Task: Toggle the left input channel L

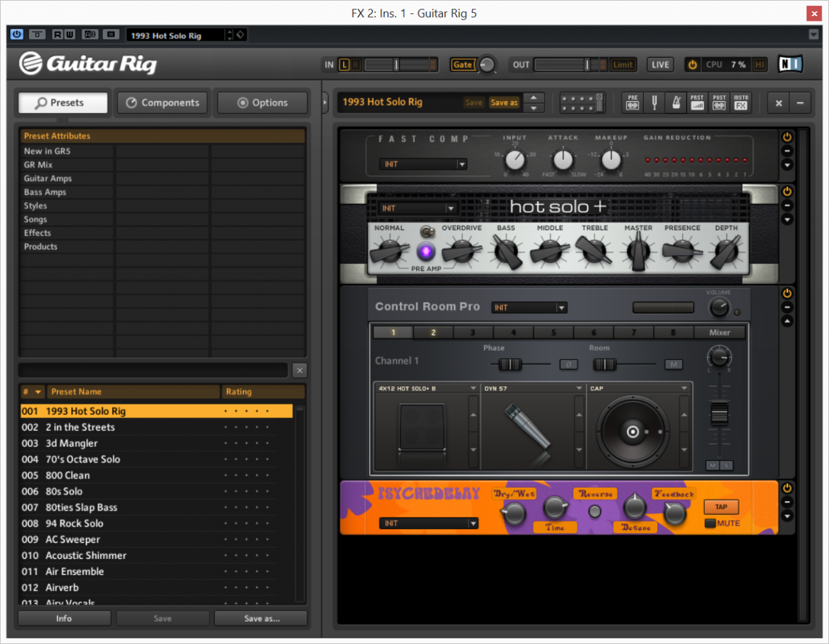Action: coord(344,64)
